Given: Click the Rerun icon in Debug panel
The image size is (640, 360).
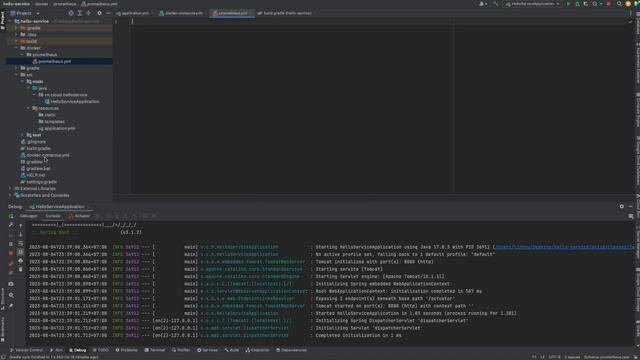Looking at the screenshot, I should tap(11, 216).
